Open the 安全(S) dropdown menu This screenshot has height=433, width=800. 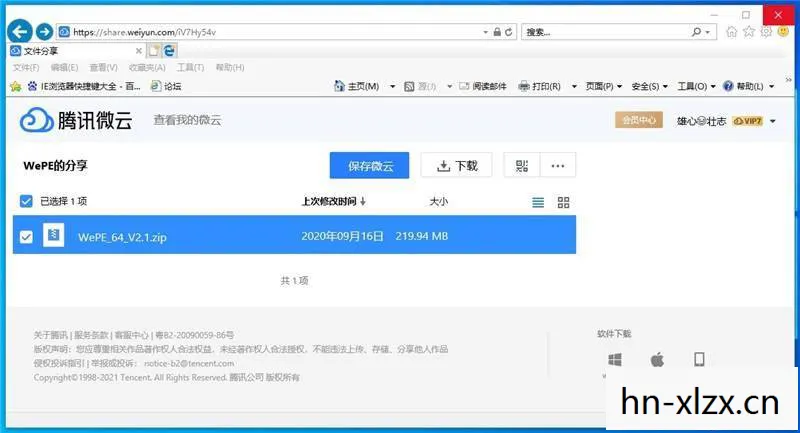pyautogui.click(x=649, y=86)
